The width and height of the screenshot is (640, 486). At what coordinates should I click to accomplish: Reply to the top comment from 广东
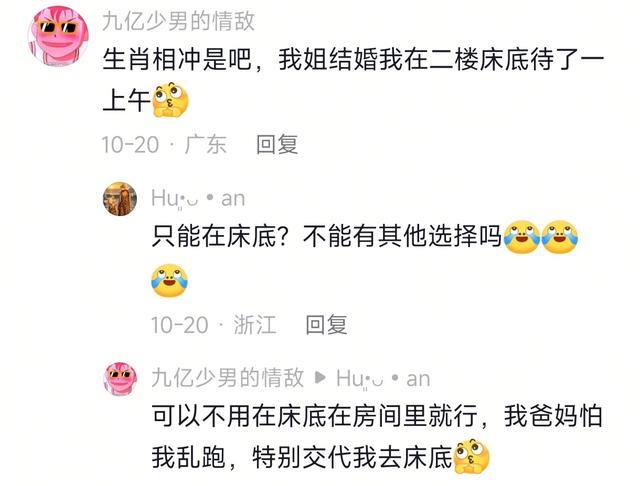coord(277,144)
